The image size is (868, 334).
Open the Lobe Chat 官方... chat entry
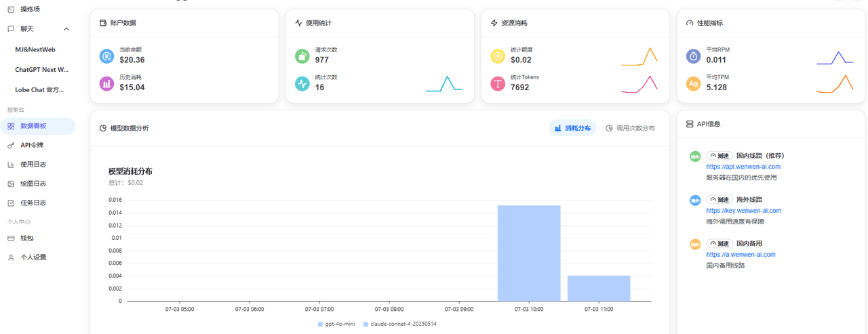[x=38, y=89]
